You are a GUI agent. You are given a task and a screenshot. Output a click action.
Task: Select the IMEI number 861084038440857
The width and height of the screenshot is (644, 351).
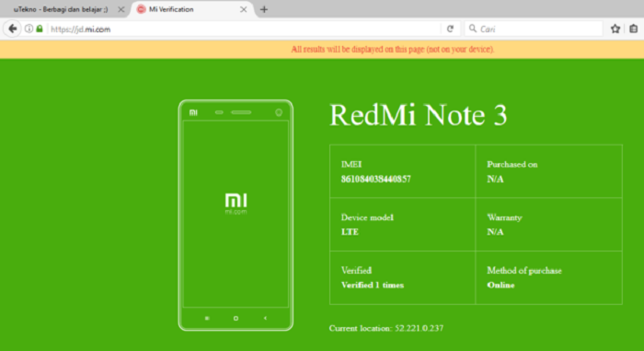(375, 179)
